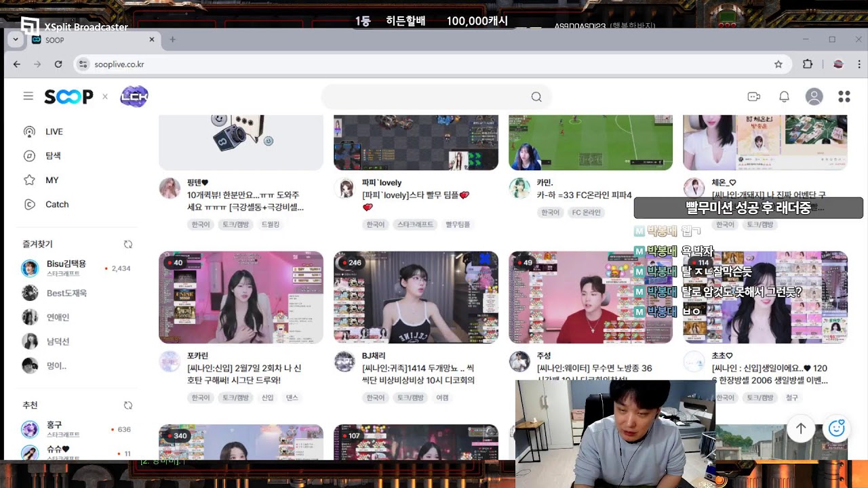Screen dimensions: 868x488
Task: Open BJ채리 profile avatar
Action: click(x=344, y=361)
